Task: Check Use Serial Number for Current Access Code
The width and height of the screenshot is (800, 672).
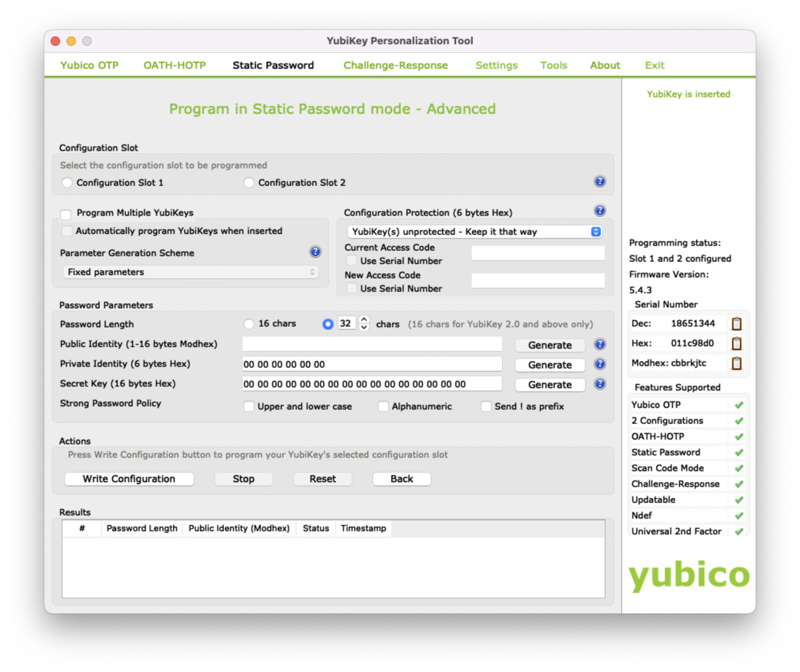Action: point(352,261)
